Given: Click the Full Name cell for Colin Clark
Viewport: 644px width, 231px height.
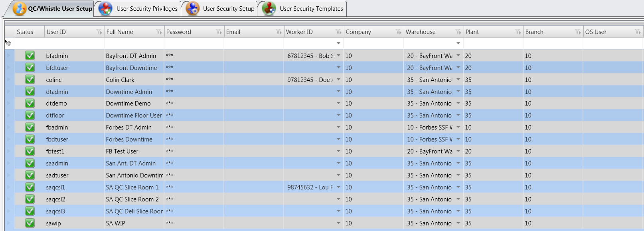Looking at the screenshot, I should coord(134,80).
